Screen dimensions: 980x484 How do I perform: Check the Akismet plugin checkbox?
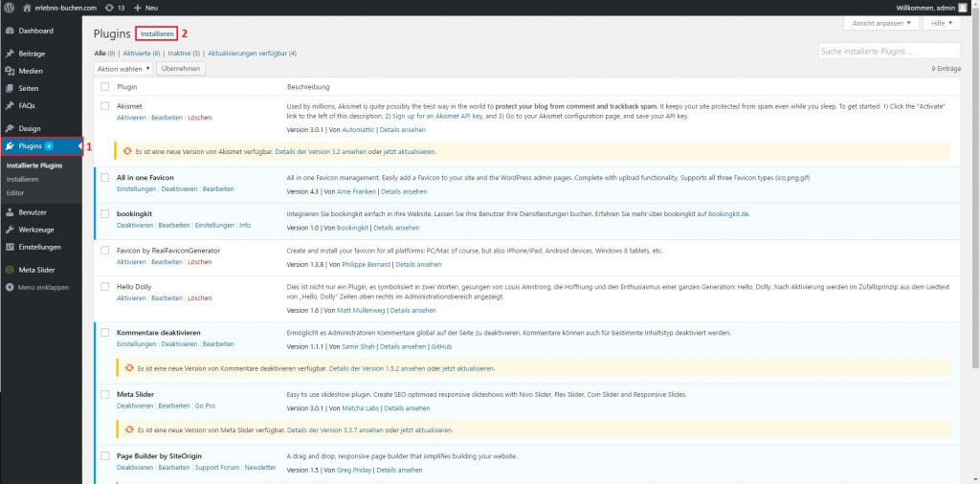105,106
